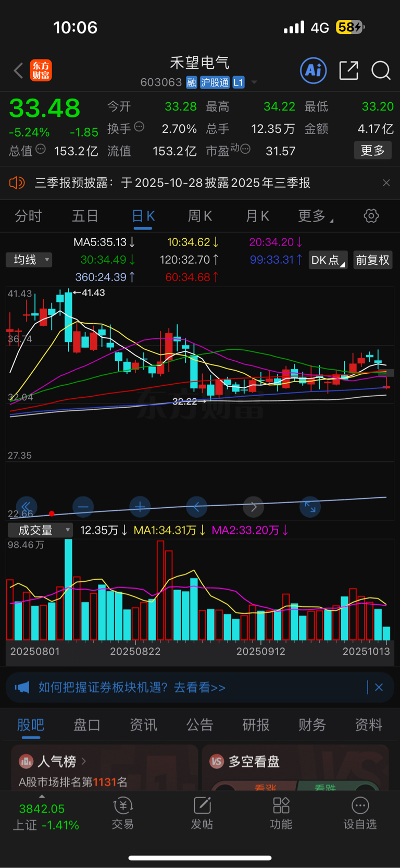This screenshot has height=868, width=400.
Task: Tap the 沪股通 badge
Action: 215,82
